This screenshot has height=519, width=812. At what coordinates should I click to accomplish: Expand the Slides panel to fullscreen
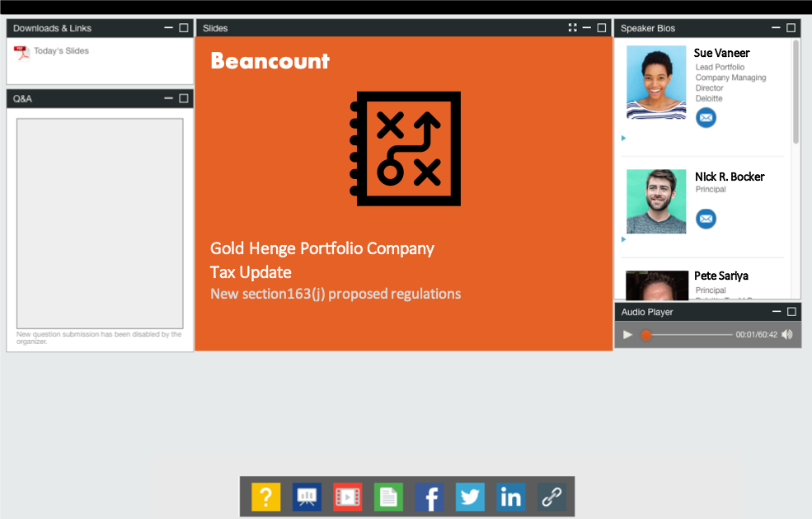(572, 28)
